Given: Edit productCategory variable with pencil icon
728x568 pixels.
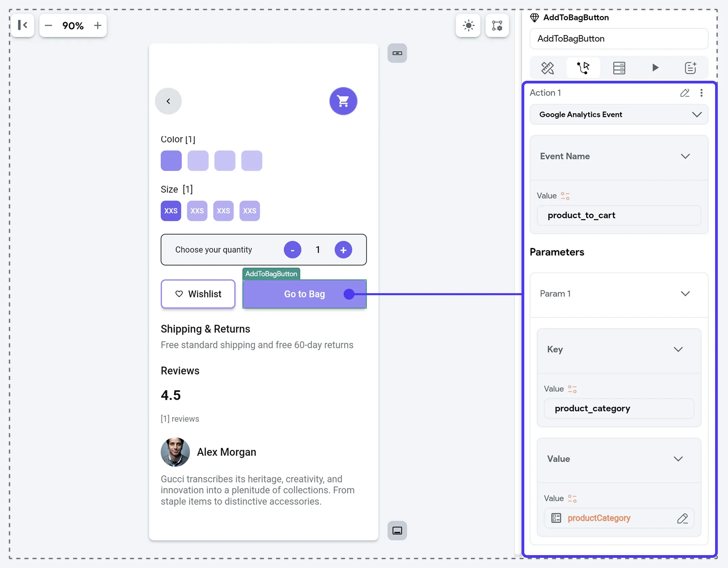Looking at the screenshot, I should click(682, 518).
